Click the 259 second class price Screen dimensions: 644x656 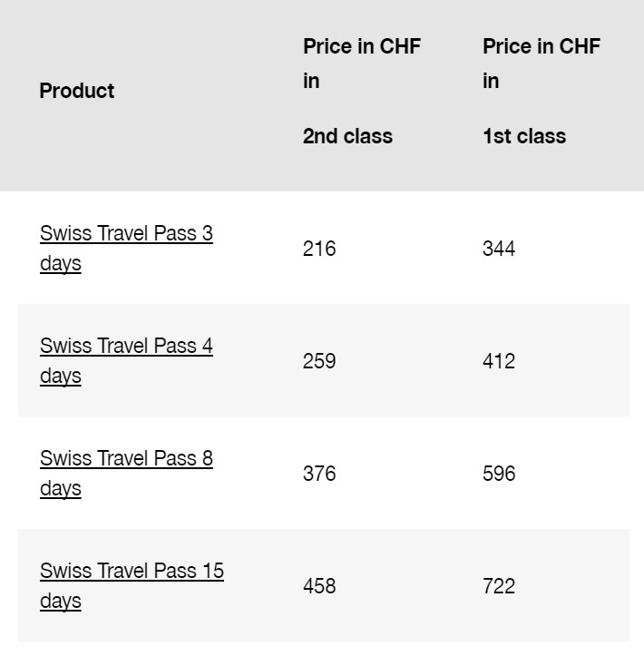coord(319,361)
